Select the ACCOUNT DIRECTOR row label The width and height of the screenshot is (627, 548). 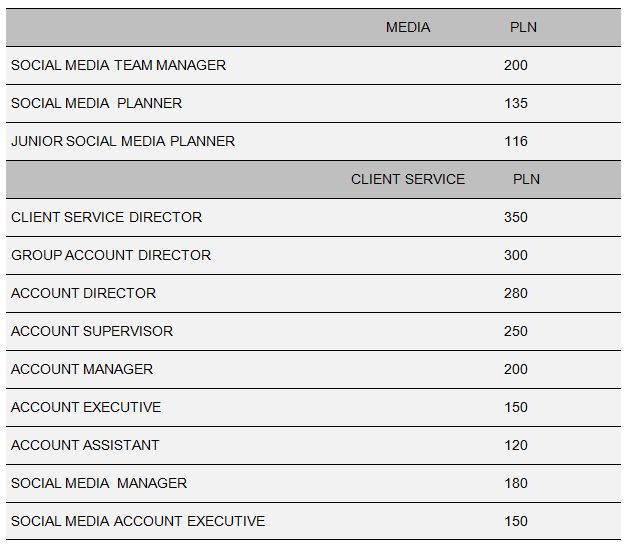[83, 293]
